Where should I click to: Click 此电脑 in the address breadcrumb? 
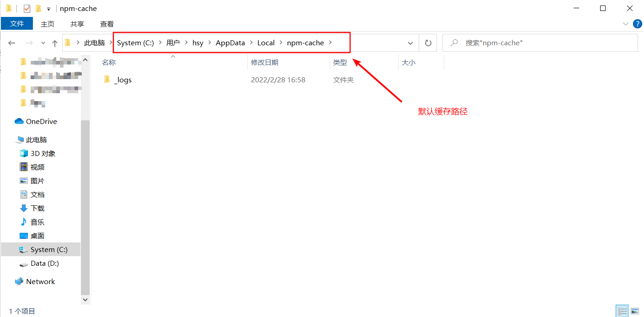(95, 43)
